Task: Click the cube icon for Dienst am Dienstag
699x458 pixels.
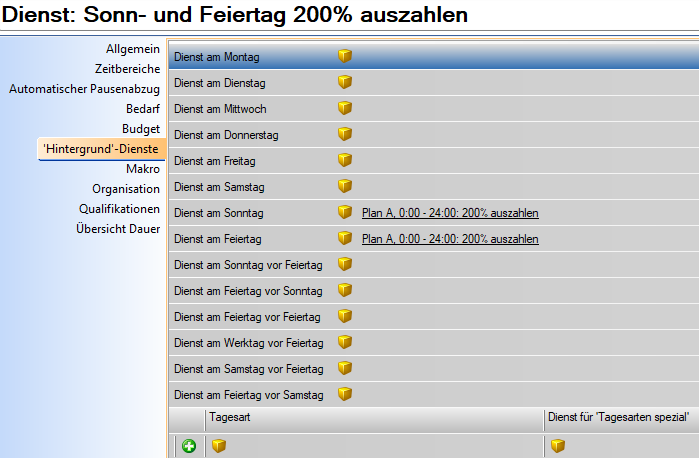Action: (x=345, y=82)
